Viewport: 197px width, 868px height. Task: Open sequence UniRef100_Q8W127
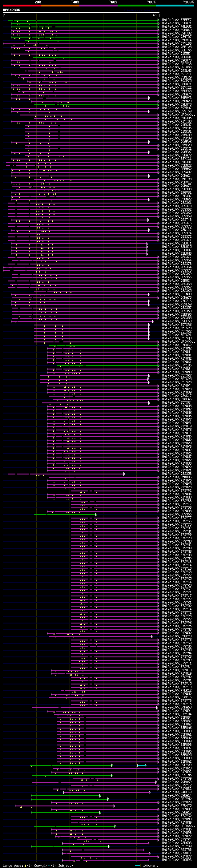(x=177, y=230)
